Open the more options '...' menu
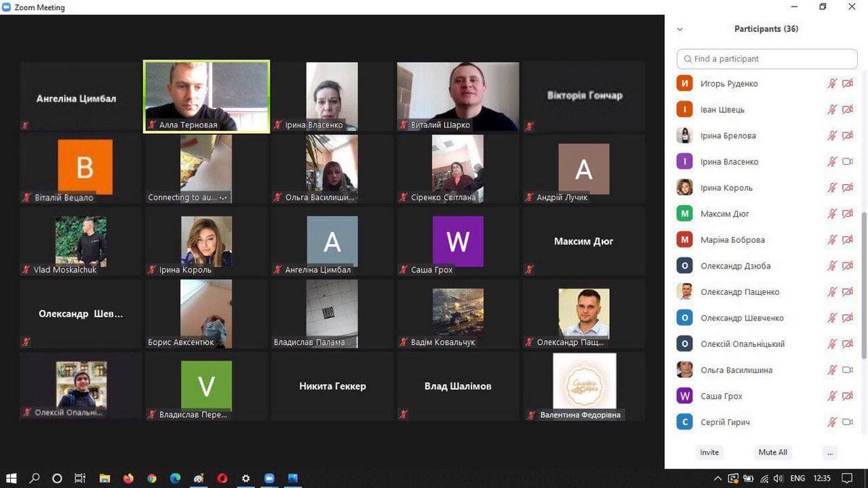The width and height of the screenshot is (868, 488). [830, 453]
